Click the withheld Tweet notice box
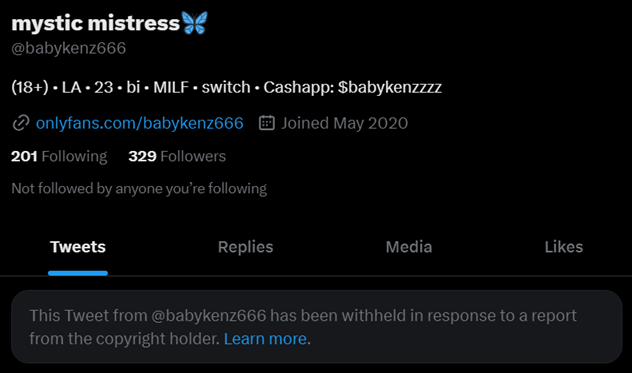Viewport: 632px width, 373px height. tap(316, 327)
